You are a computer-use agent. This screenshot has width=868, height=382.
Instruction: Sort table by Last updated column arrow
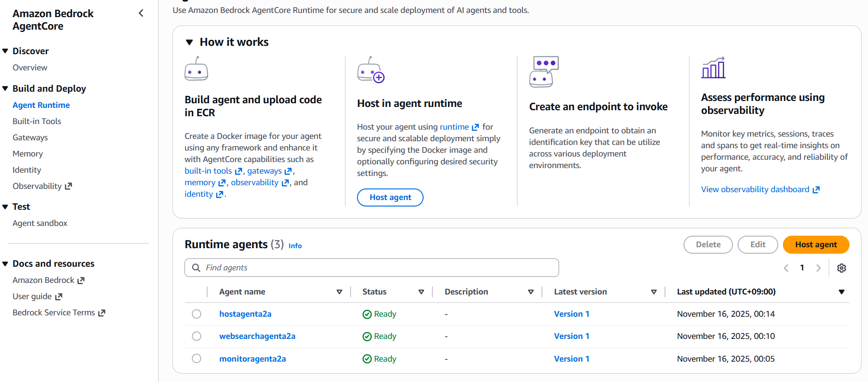click(x=842, y=292)
